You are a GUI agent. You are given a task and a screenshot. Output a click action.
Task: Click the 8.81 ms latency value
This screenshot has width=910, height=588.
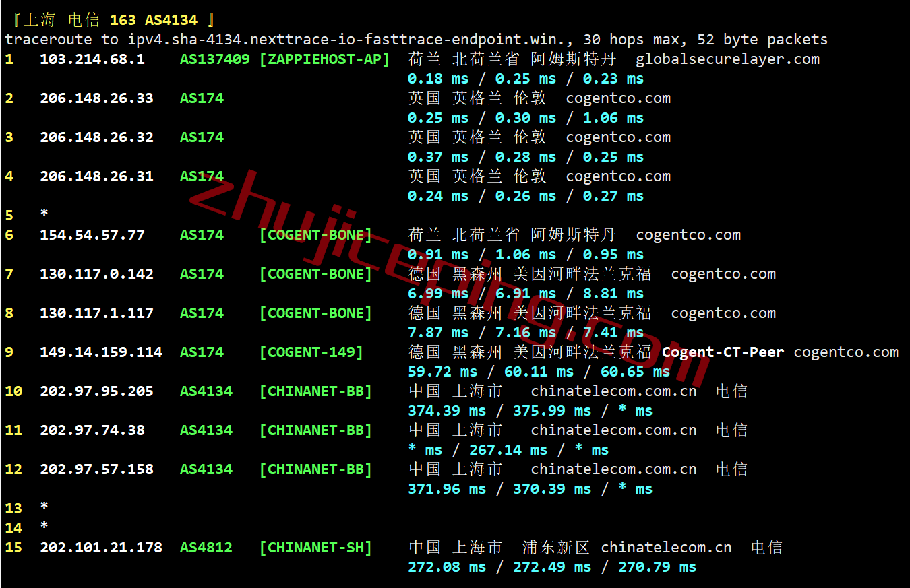(x=613, y=294)
